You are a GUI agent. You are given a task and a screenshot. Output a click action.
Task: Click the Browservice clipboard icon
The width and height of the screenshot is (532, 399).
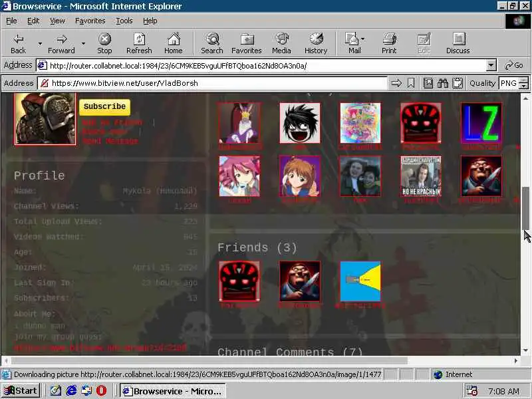[458, 83]
